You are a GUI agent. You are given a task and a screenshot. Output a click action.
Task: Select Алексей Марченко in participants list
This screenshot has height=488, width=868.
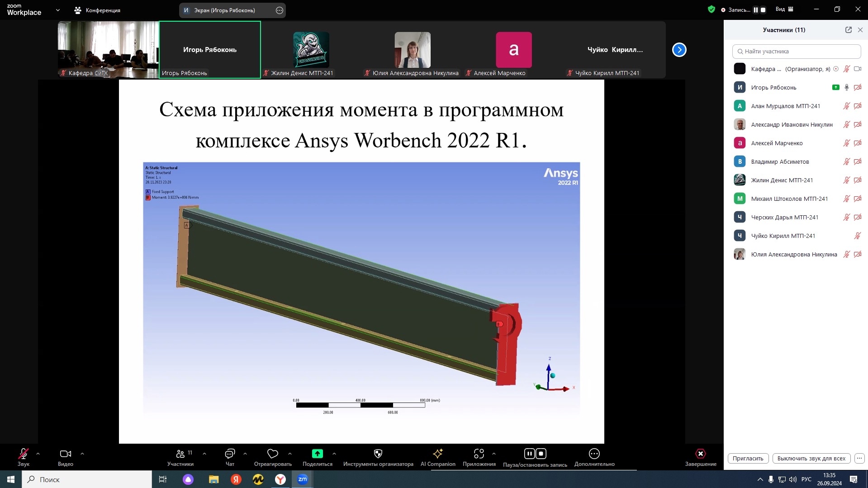(x=796, y=143)
